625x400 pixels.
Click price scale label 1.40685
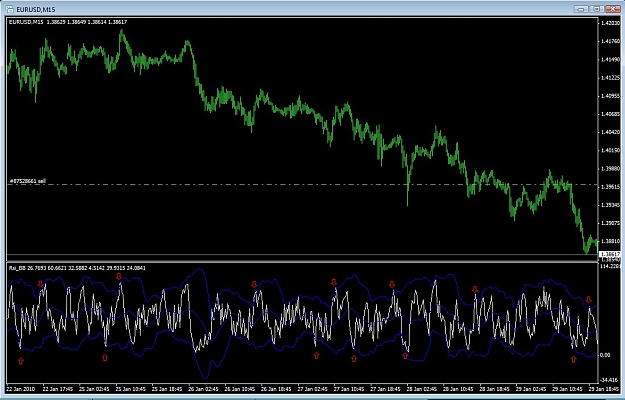click(610, 114)
